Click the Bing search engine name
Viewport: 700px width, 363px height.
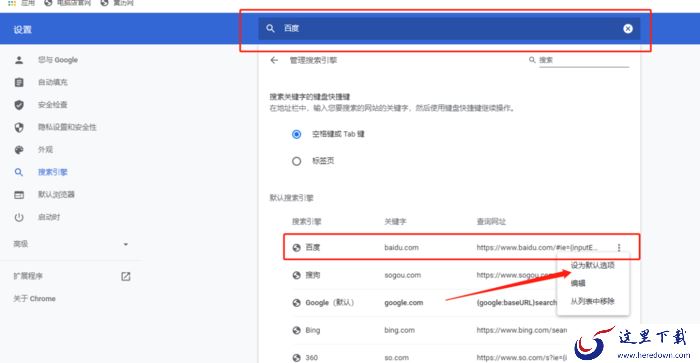(x=312, y=330)
